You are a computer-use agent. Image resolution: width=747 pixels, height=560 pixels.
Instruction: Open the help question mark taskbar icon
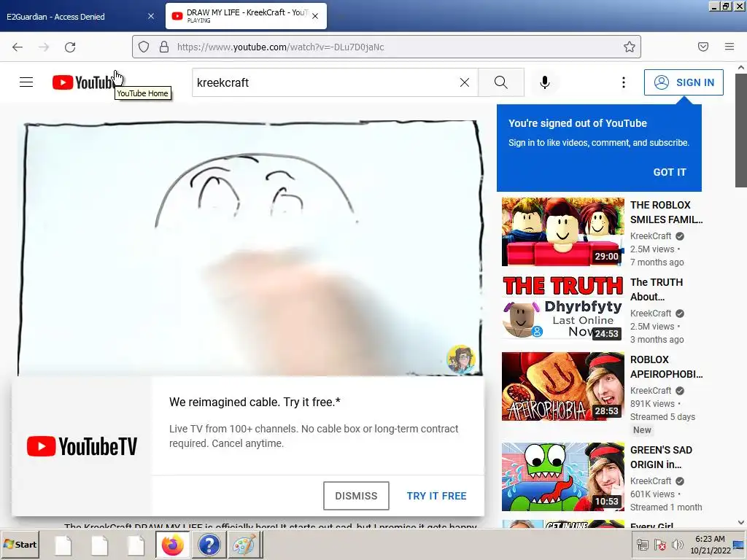pyautogui.click(x=209, y=545)
